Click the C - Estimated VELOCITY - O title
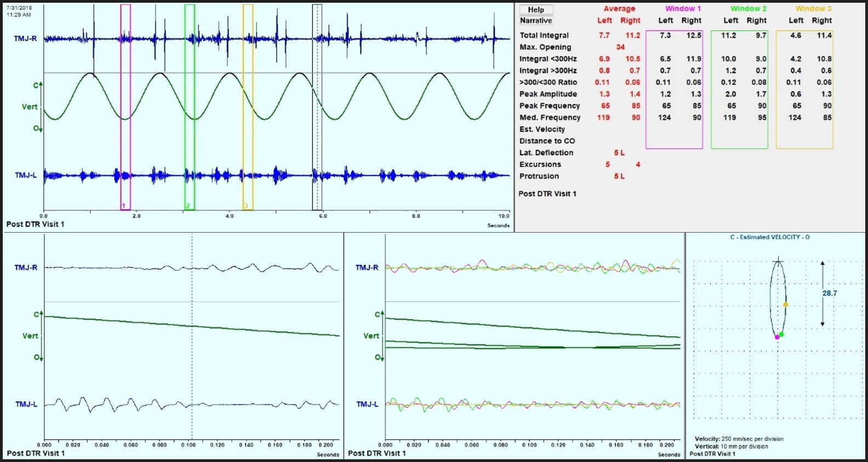This screenshot has height=462, width=868. (x=769, y=237)
